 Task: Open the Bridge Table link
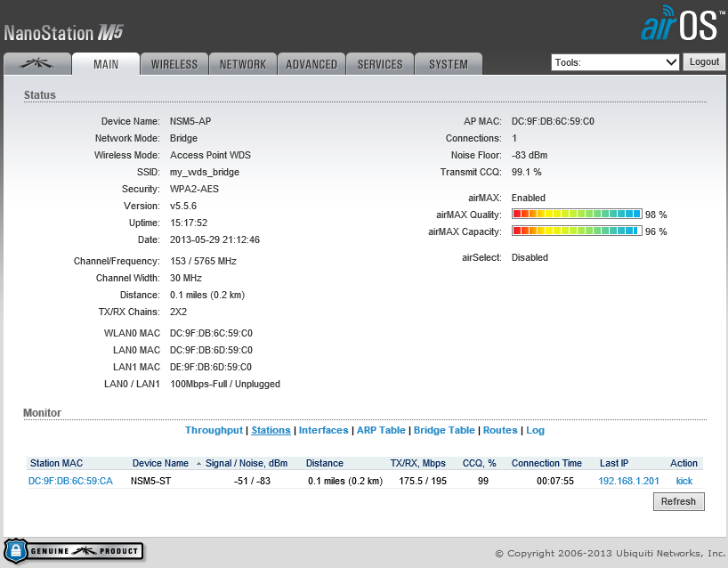coord(444,430)
